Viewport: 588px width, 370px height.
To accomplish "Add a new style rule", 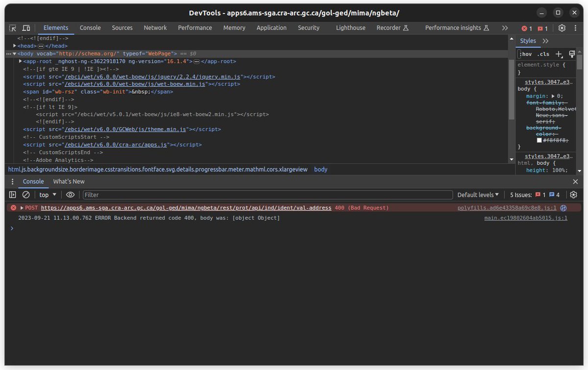I will [559, 54].
